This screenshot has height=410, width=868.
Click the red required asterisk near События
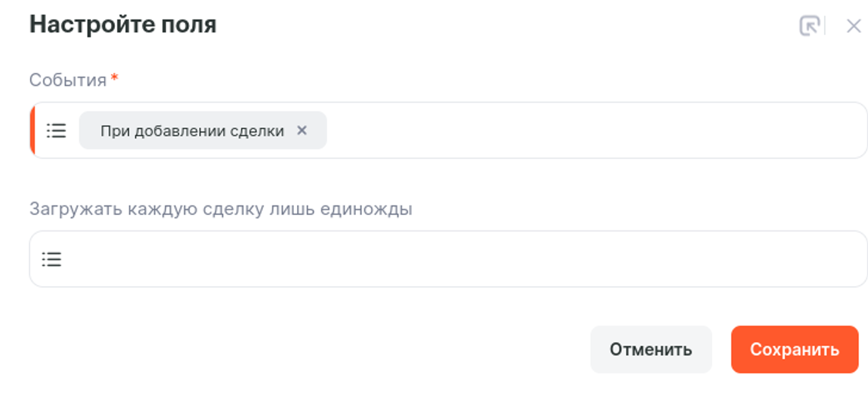point(114,78)
